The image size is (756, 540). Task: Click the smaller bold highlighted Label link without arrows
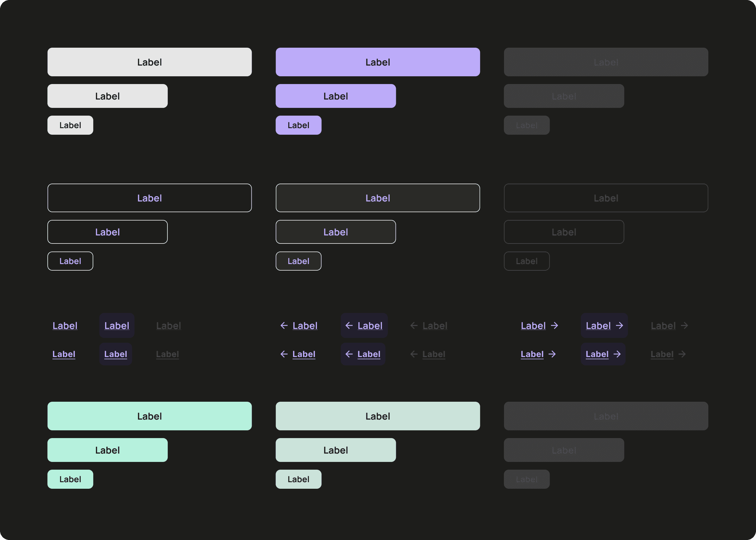coord(116,354)
